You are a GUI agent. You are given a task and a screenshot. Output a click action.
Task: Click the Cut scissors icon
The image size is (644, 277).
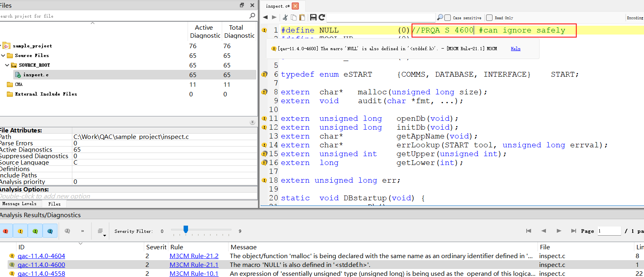click(x=285, y=17)
